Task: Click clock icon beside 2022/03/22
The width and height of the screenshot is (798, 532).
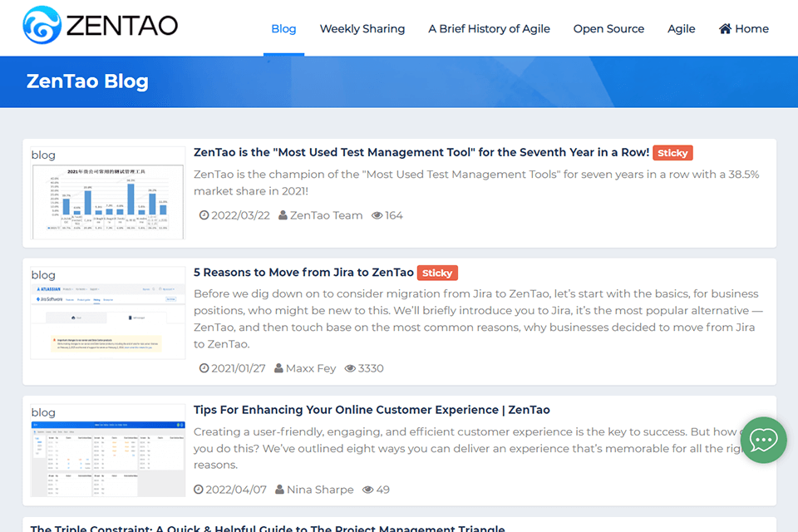Action: click(204, 215)
